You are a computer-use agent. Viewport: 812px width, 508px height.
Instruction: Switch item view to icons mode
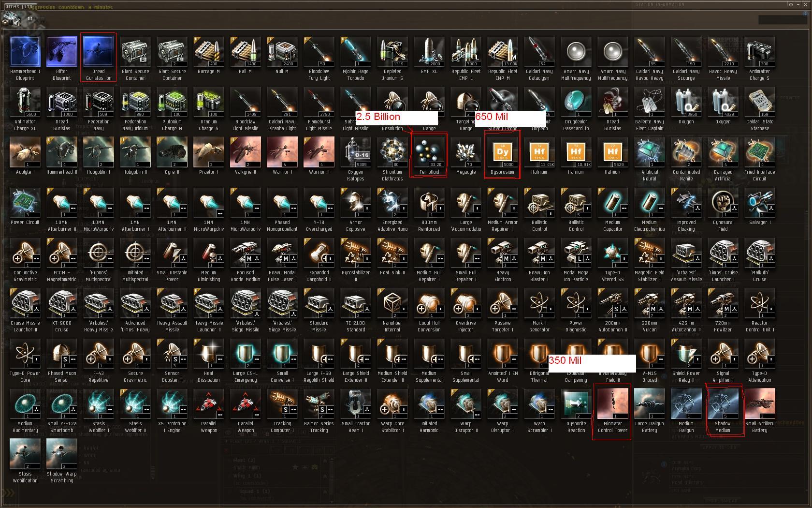click(30, 19)
